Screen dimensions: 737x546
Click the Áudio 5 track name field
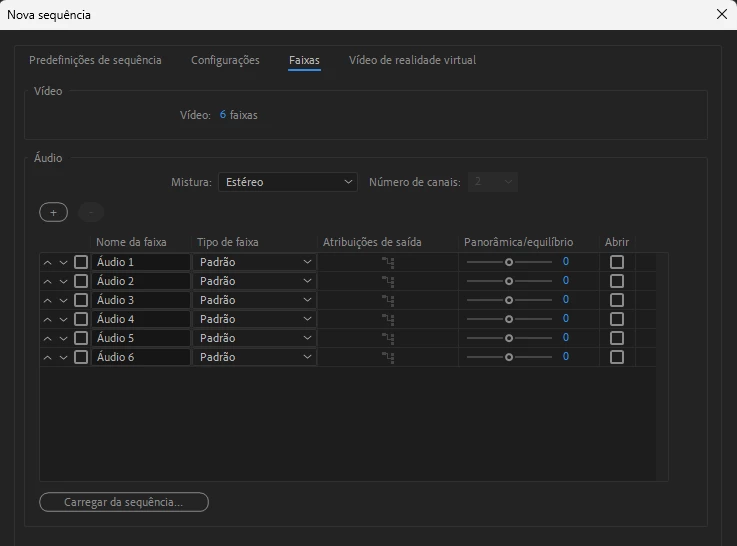[141, 338]
